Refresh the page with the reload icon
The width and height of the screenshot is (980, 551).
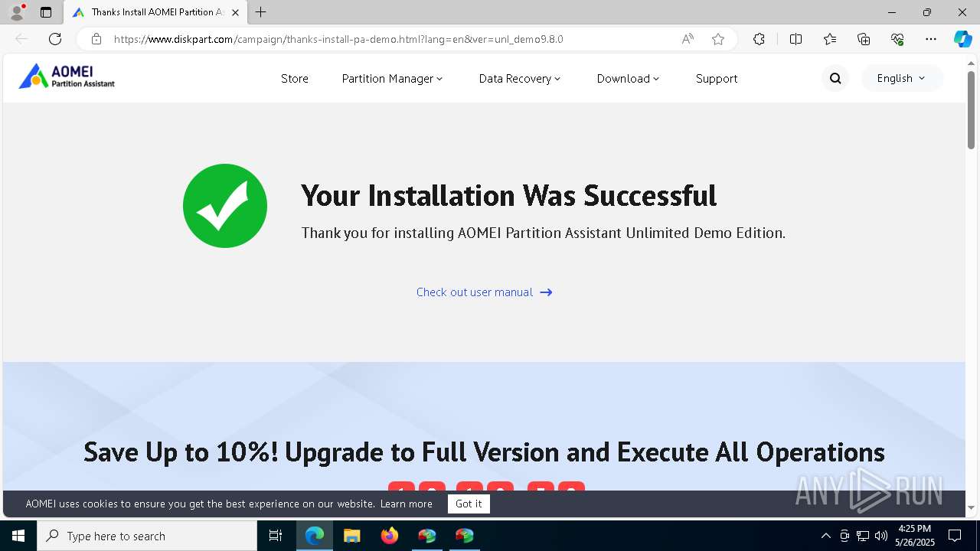pyautogui.click(x=55, y=39)
